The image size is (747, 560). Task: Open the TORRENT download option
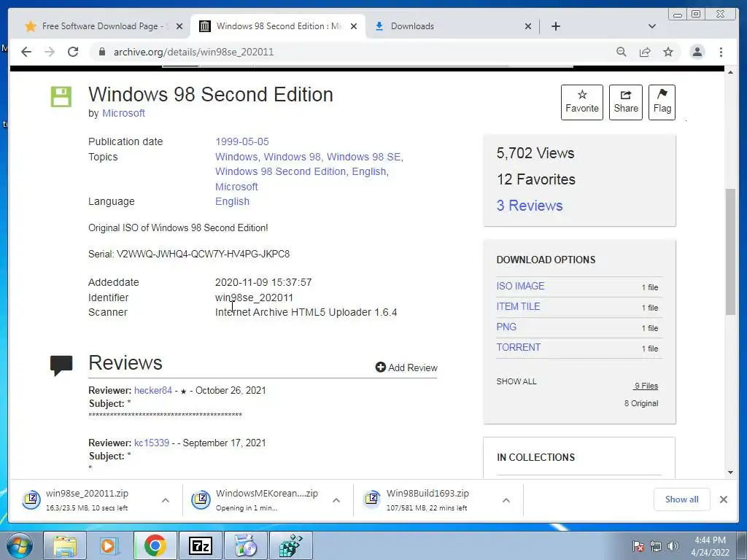(519, 348)
